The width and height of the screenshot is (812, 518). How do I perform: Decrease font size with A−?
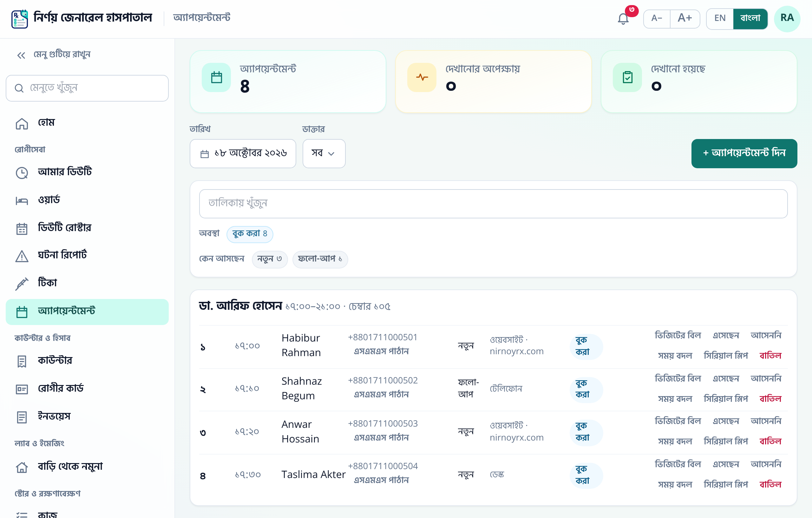(656, 18)
